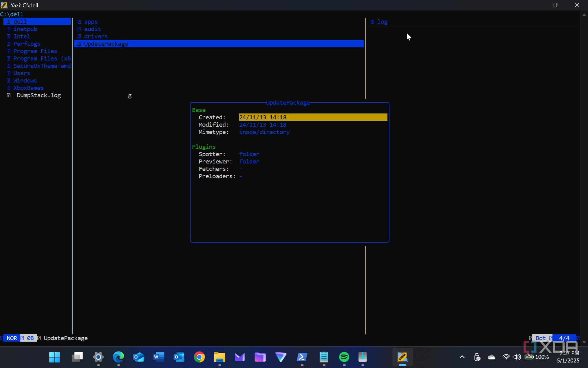Select the XboxGames folder entry

point(28,88)
